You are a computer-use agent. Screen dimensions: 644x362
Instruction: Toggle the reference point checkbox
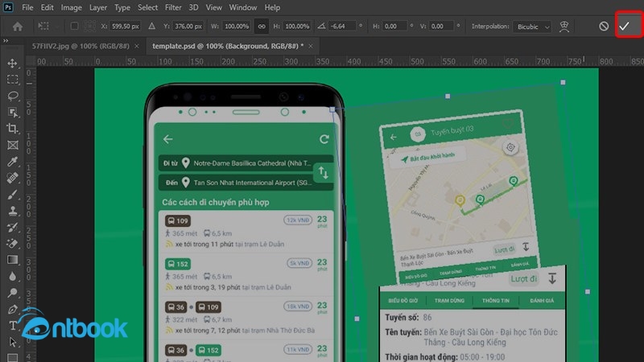pyautogui.click(x=74, y=27)
